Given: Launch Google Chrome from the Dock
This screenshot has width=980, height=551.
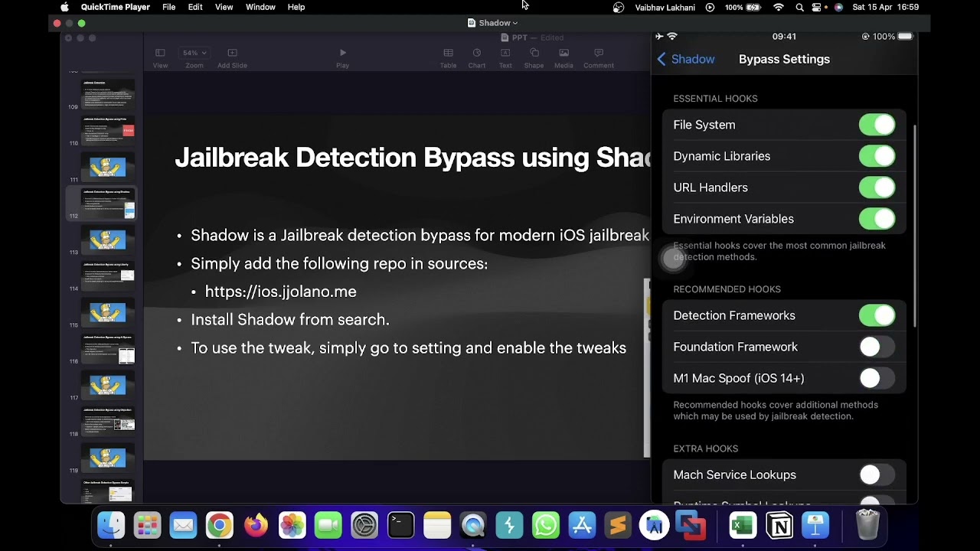Looking at the screenshot, I should (x=219, y=526).
